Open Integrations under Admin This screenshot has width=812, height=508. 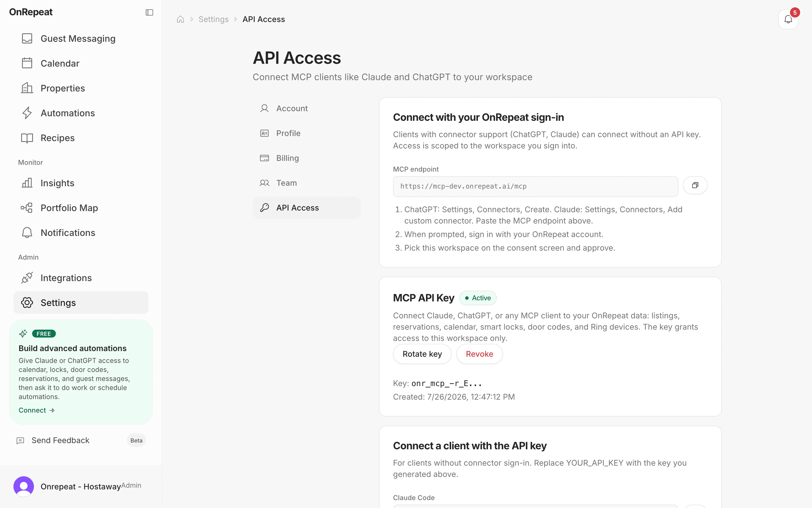[81, 277]
